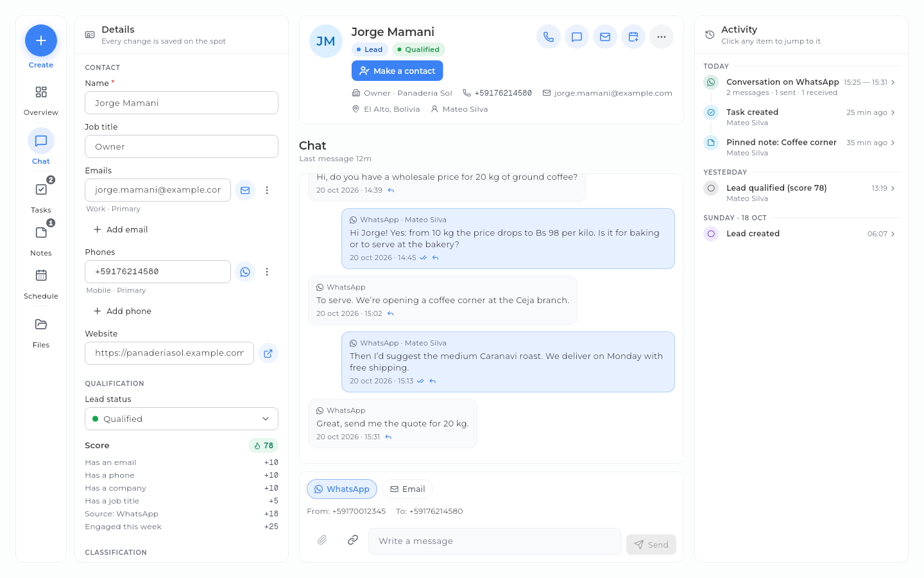Expand Lead qualified (score 78) activity

coord(801,193)
